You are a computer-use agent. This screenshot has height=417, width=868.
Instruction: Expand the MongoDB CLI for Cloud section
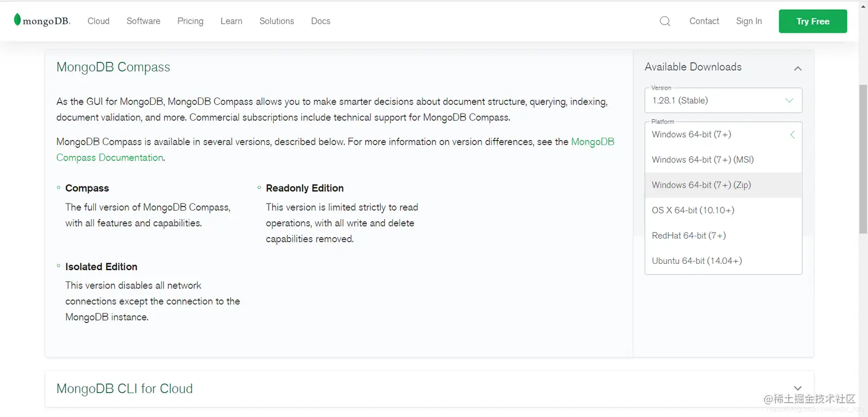point(797,388)
